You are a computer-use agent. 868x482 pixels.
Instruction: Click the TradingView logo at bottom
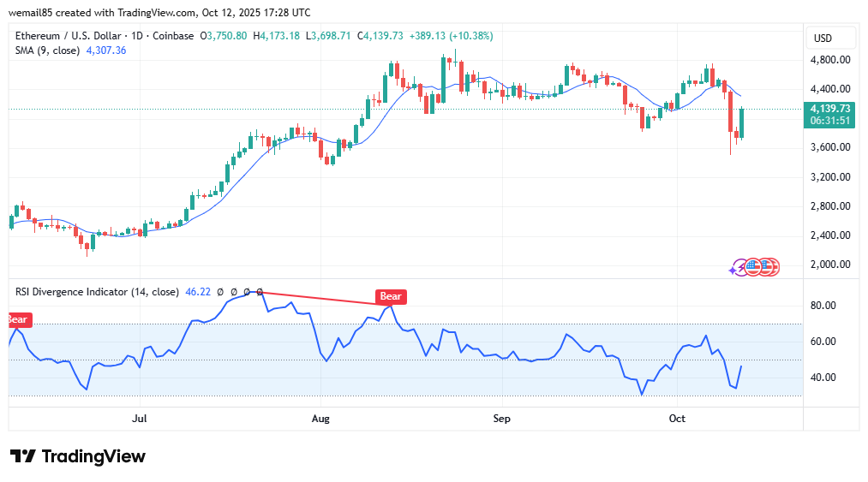[78, 456]
